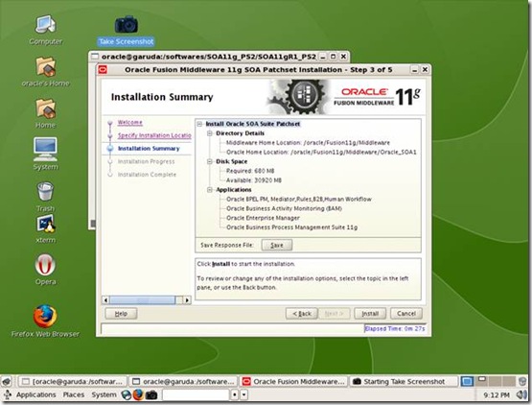Viewport: 532px width, 405px height.
Task: Open the Trash desktop icon
Action: [45, 197]
